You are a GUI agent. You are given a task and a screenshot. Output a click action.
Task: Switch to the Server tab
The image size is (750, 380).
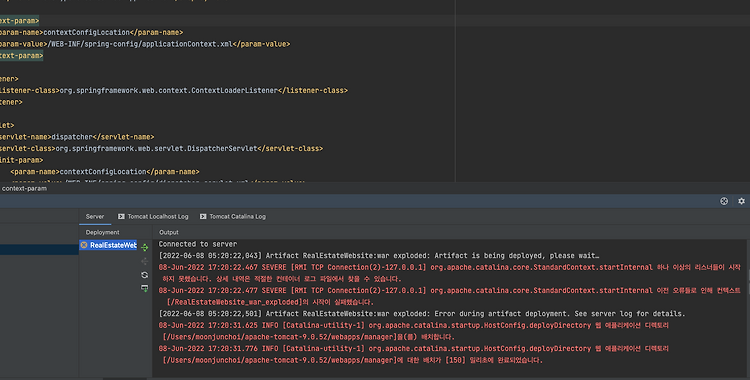(95, 216)
